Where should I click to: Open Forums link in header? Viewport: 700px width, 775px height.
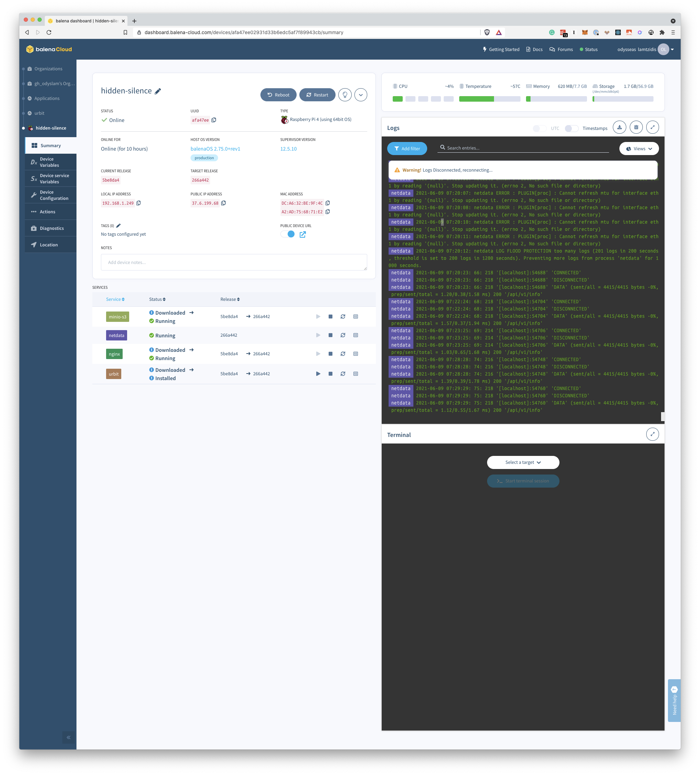click(561, 50)
